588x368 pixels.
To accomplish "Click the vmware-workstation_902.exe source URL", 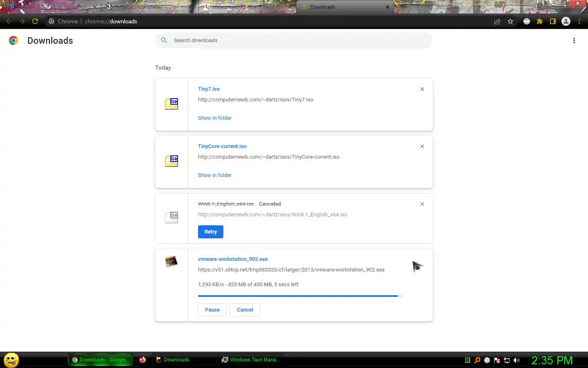I will coord(291,269).
